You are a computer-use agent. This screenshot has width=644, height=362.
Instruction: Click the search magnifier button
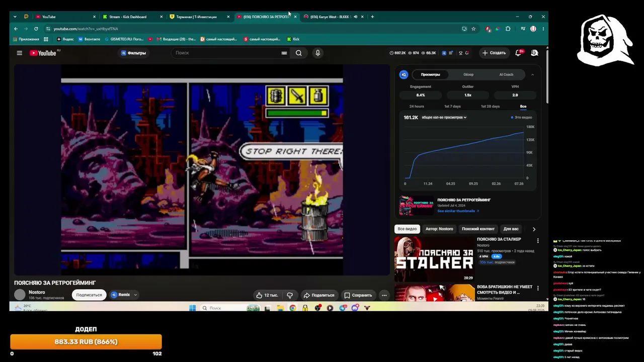click(x=299, y=53)
